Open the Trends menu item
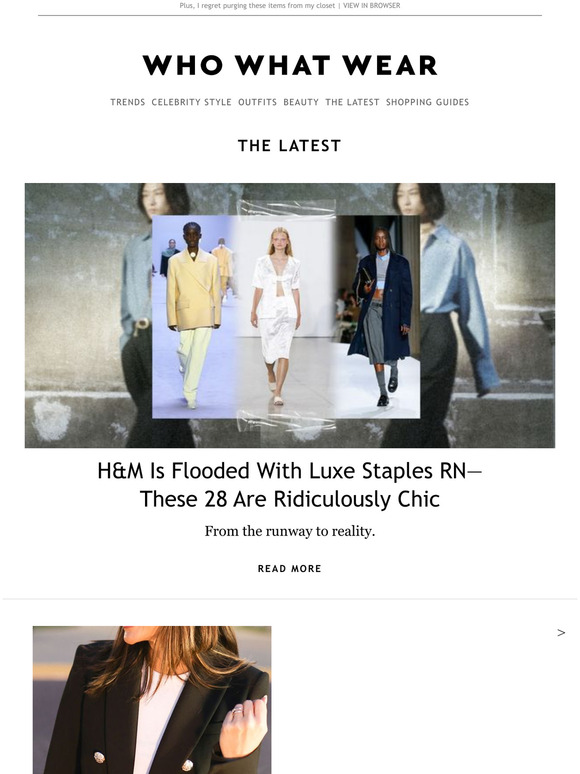 127,102
